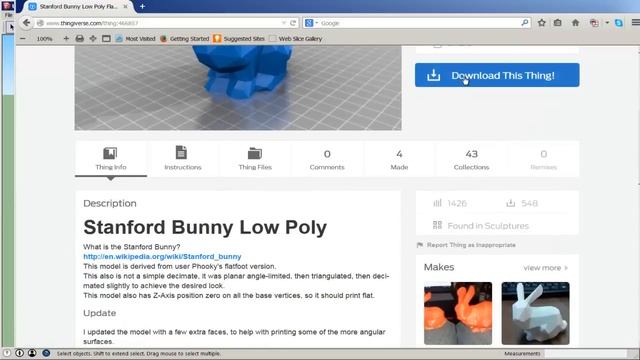Screen dimensions: 640x360
Task: Reload the page with the refresh icon
Action: 293,23
